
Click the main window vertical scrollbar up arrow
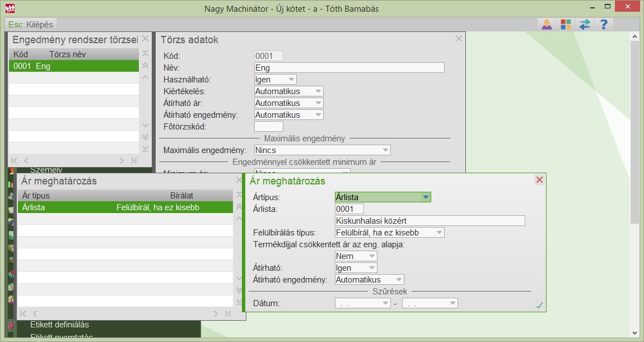point(635,37)
